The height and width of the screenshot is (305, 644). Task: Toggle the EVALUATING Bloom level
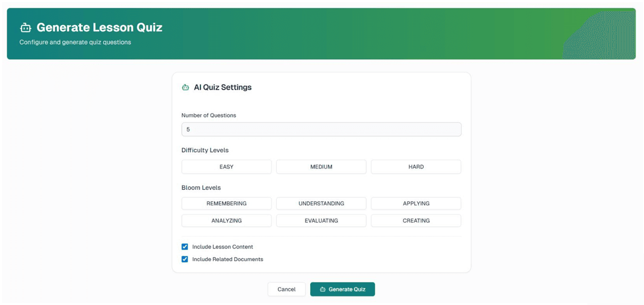321,221
